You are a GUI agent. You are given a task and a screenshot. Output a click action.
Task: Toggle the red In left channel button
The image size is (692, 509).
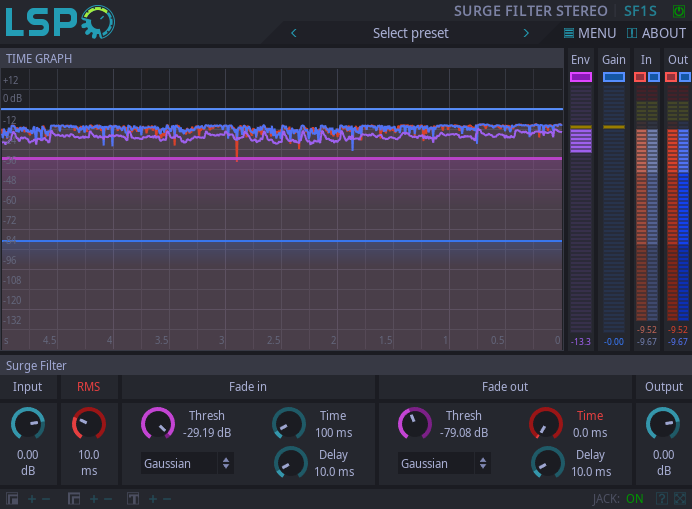tap(640, 77)
